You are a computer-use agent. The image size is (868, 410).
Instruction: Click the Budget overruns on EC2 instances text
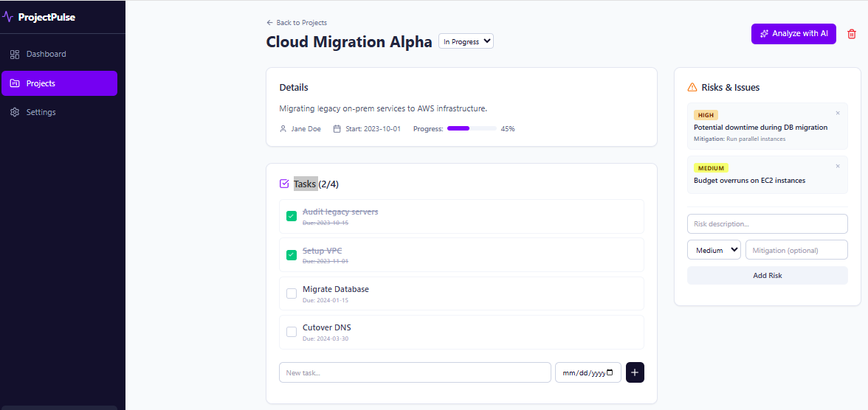coord(750,181)
